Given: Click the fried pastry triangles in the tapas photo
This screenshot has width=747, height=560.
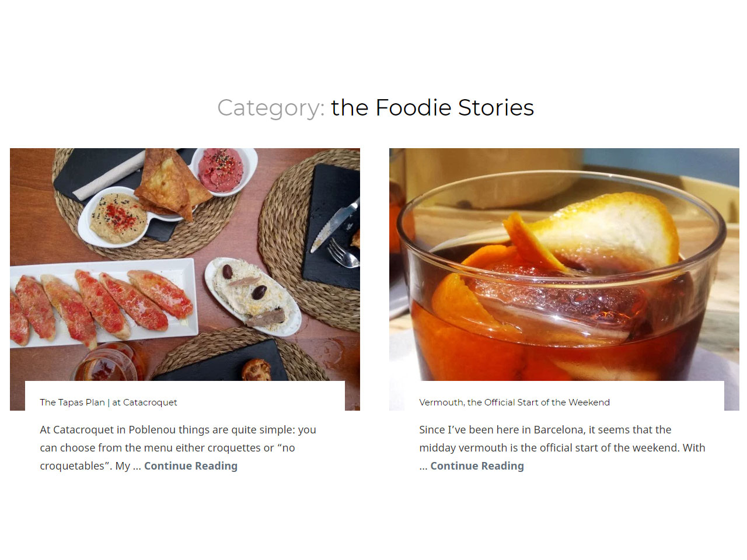Looking at the screenshot, I should [168, 184].
